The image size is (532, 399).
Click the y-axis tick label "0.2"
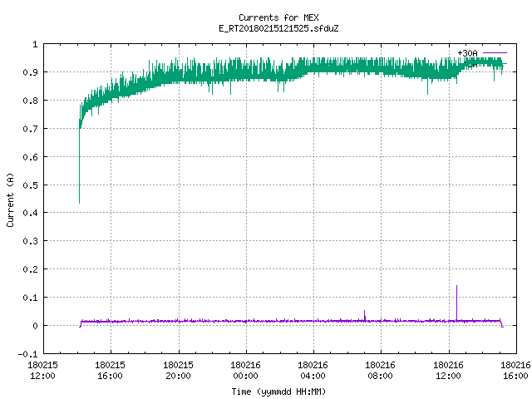[30, 269]
